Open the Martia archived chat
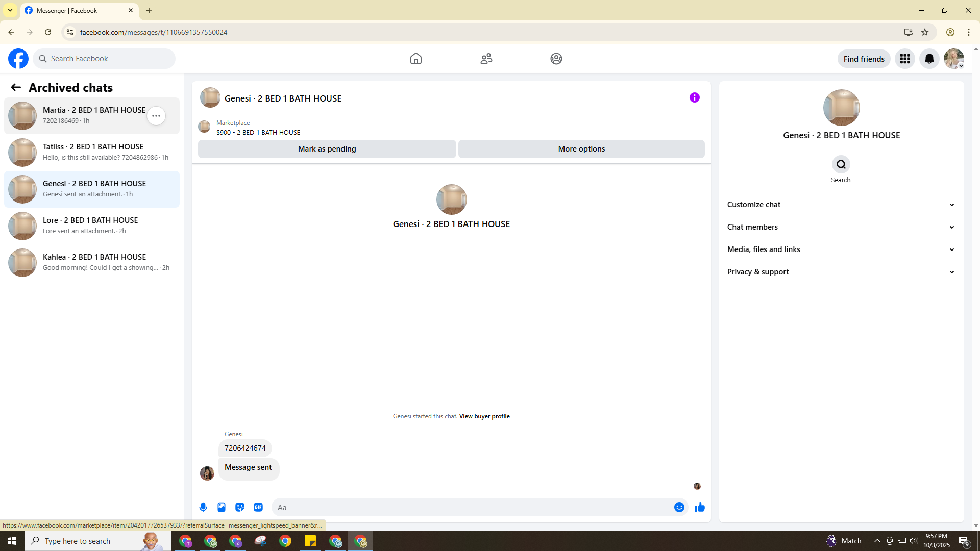This screenshot has width=980, height=551. click(92, 116)
